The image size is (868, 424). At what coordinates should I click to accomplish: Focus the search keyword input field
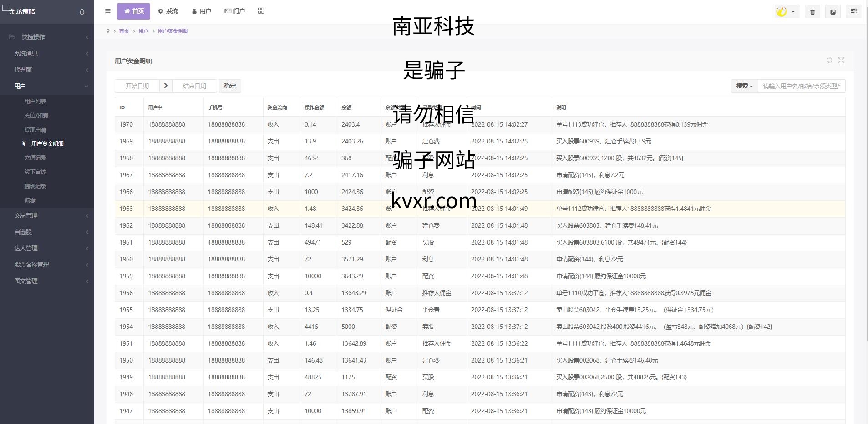pos(802,86)
